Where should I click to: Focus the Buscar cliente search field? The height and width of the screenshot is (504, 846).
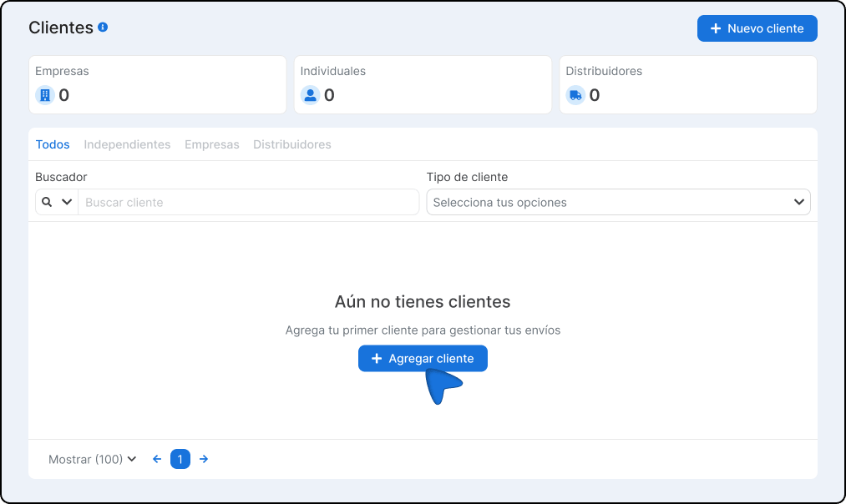point(248,202)
